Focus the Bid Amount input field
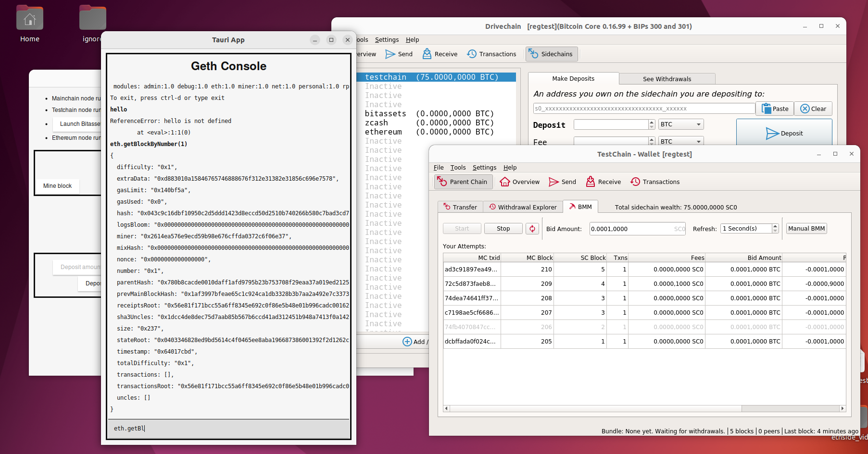 [x=638, y=229]
